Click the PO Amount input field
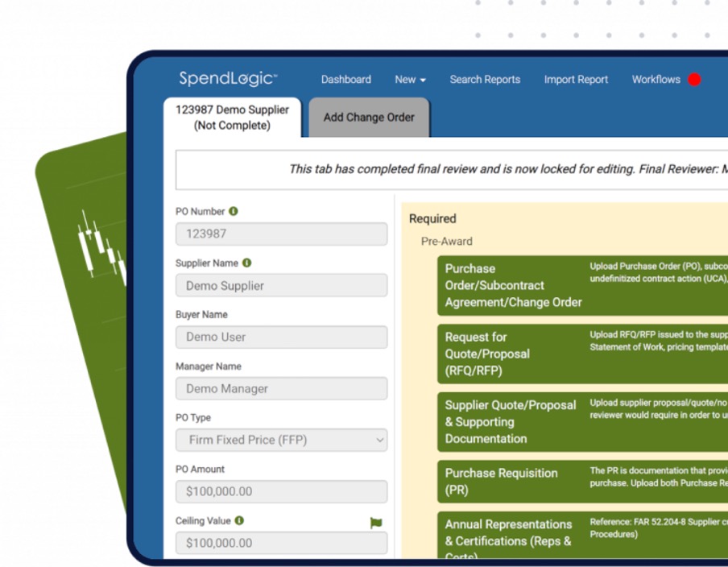This screenshot has width=728, height=567. [281, 492]
